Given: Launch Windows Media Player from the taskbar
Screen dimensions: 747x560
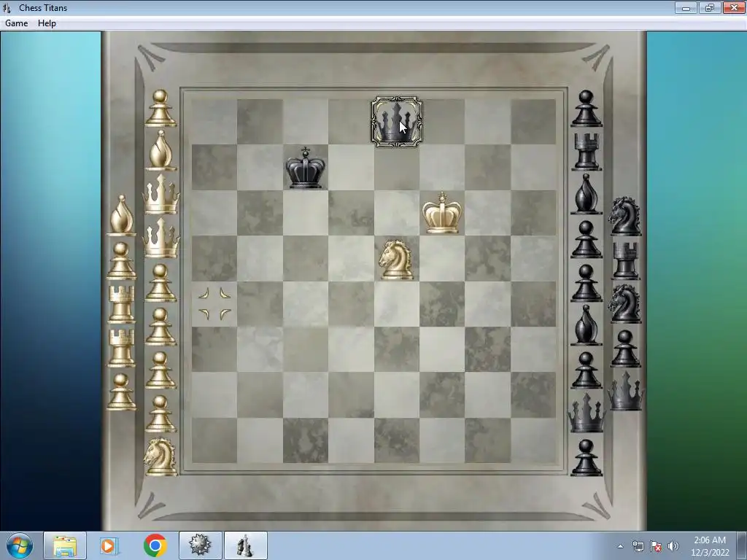Looking at the screenshot, I should [109, 545].
